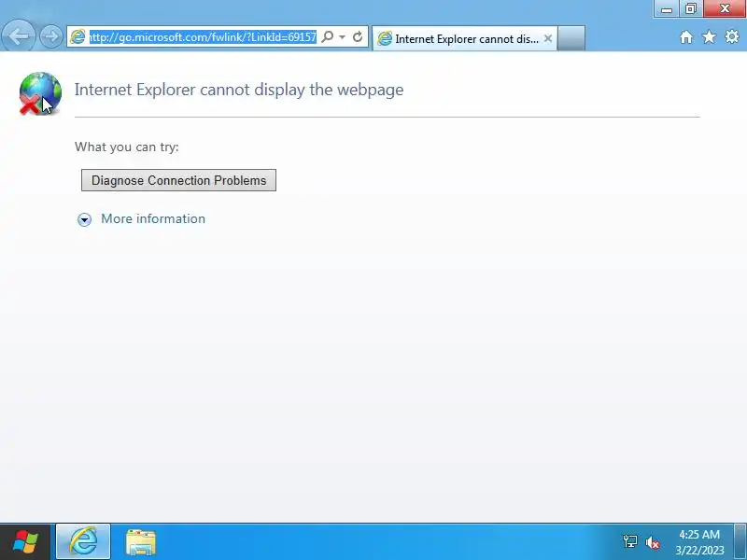Image resolution: width=747 pixels, height=560 pixels.
Task: Click the globe error icon on the page
Action: (40, 93)
